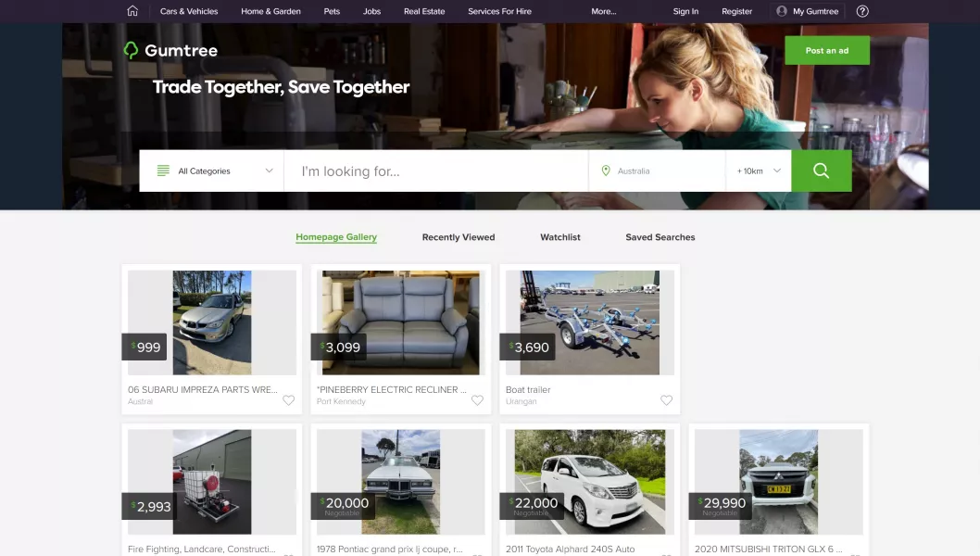Open the PINEBERRY ELECTRIC RECLINER listing title

click(391, 389)
